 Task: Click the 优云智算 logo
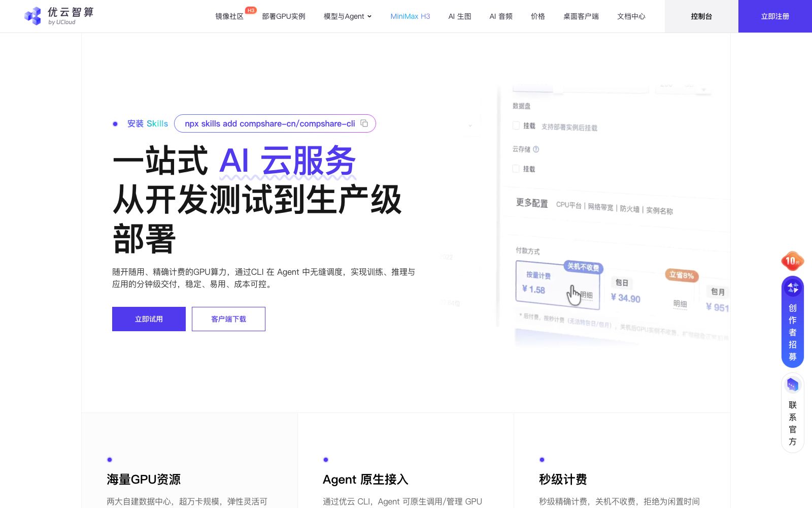tap(59, 16)
